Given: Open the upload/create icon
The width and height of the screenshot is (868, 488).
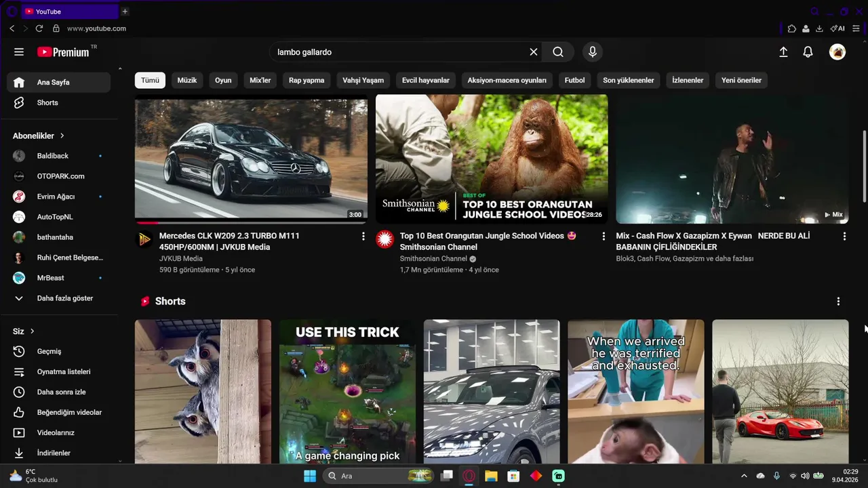Looking at the screenshot, I should (x=783, y=52).
